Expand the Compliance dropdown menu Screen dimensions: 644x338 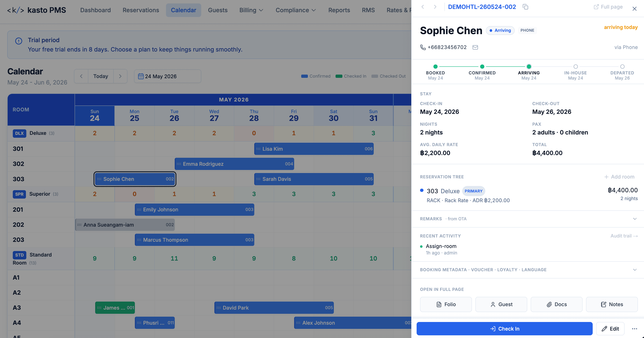(x=296, y=10)
